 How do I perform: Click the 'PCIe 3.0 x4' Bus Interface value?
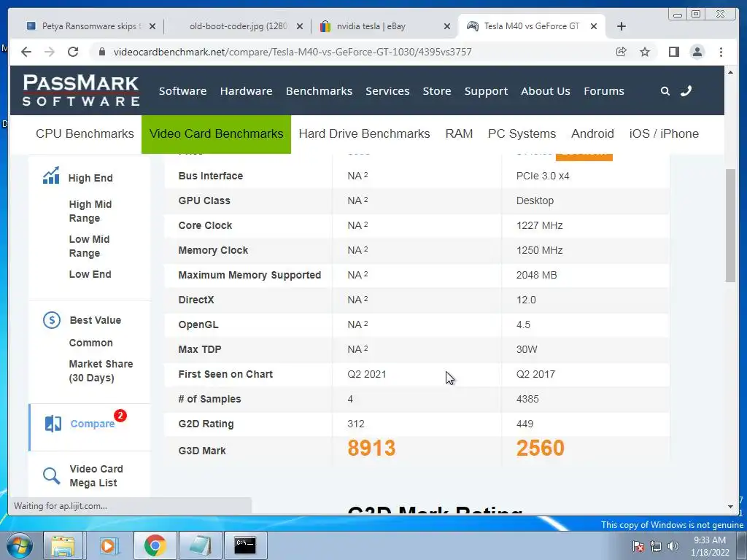(543, 176)
